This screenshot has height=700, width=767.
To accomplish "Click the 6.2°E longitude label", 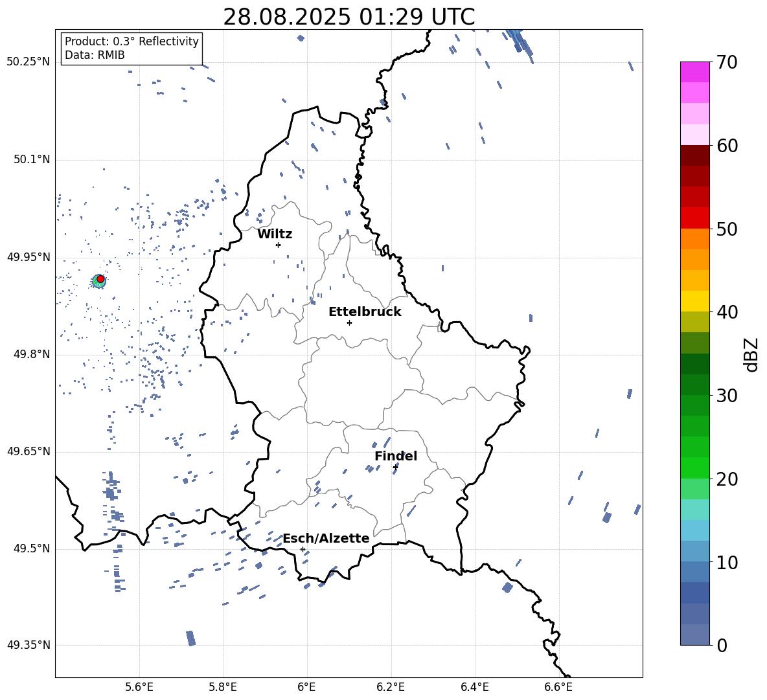I will pos(391,687).
